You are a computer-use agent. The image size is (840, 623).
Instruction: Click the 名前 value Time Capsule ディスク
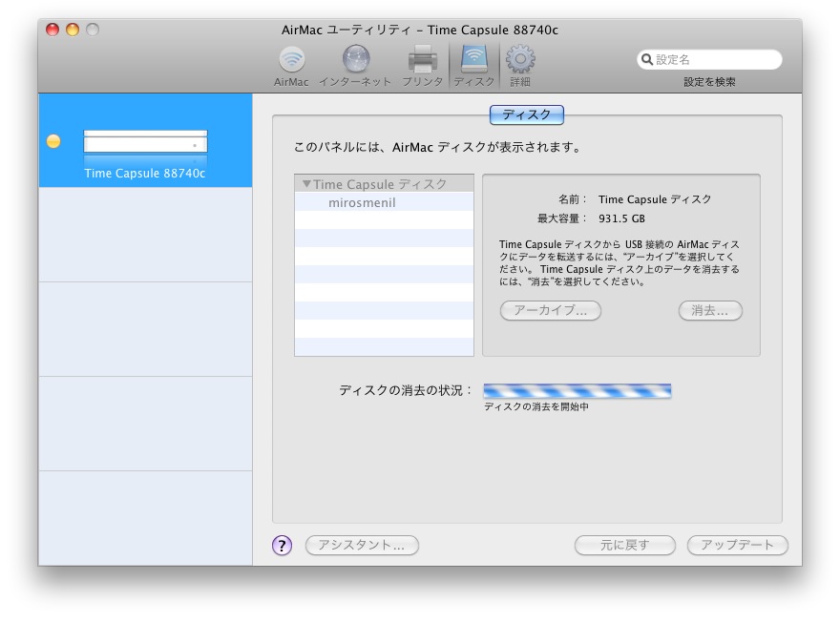655,199
